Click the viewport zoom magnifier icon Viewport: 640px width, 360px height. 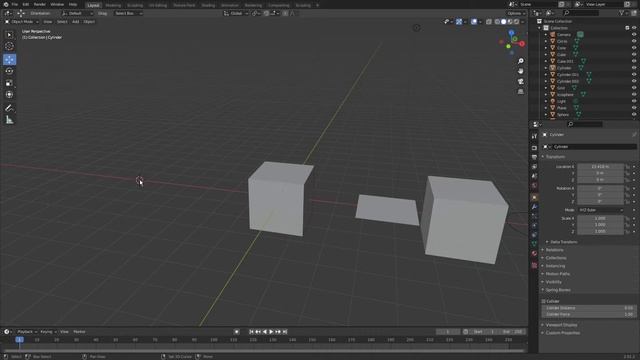click(x=521, y=61)
